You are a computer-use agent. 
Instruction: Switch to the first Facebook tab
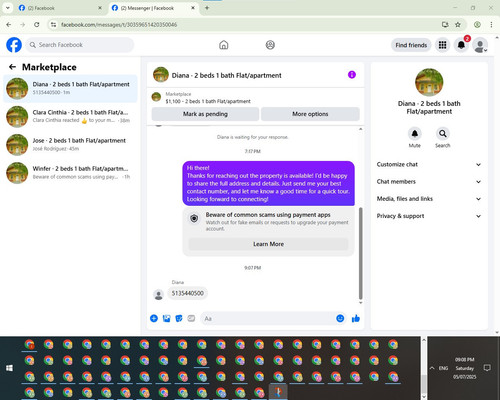(60, 8)
